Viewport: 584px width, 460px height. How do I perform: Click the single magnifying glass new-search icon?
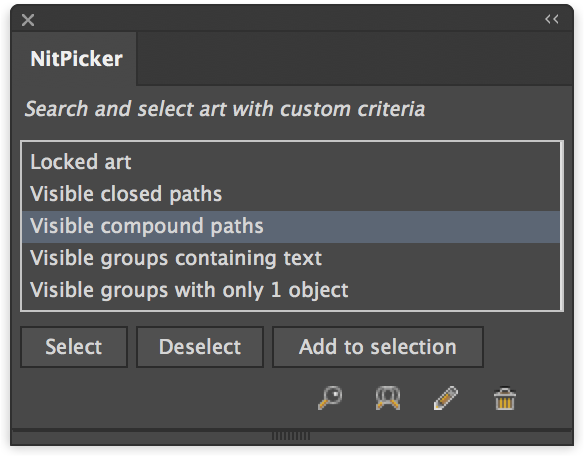pos(330,398)
